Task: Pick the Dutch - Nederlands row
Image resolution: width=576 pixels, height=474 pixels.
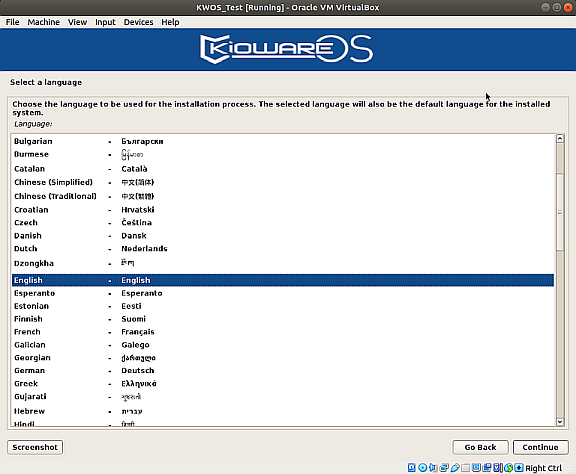Action: (x=282, y=249)
